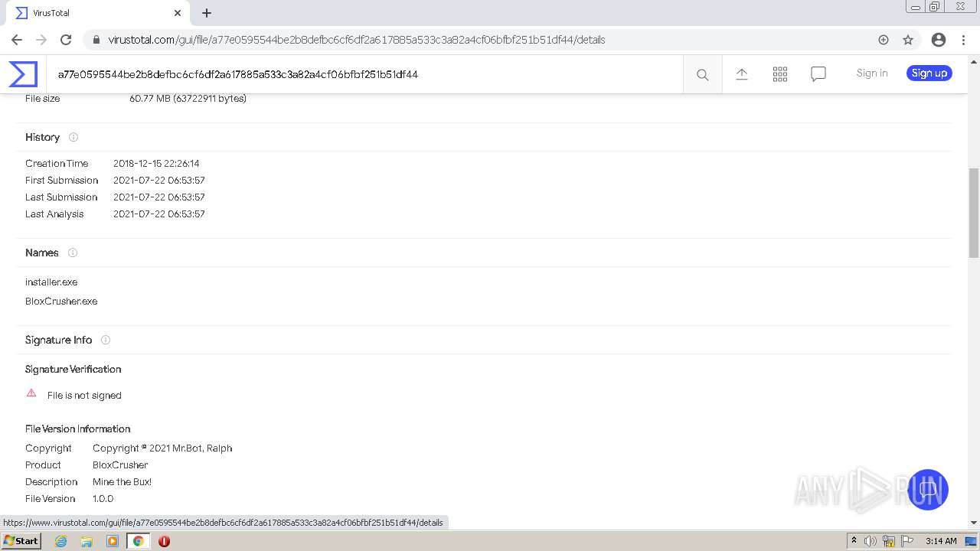Click the volume speaker tray icon
The height and width of the screenshot is (551, 980).
[x=871, y=541]
